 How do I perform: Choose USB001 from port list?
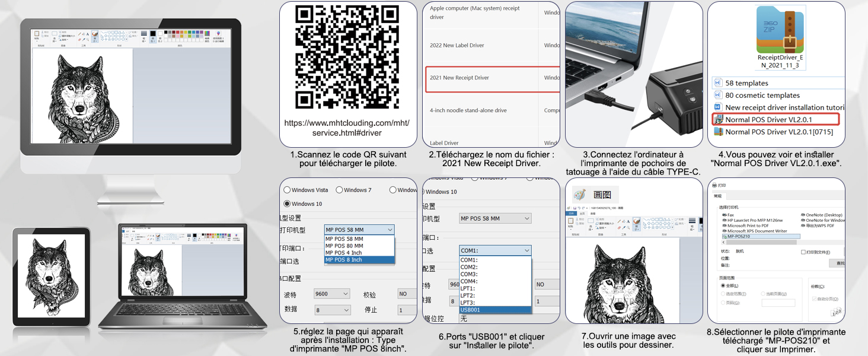pyautogui.click(x=495, y=310)
